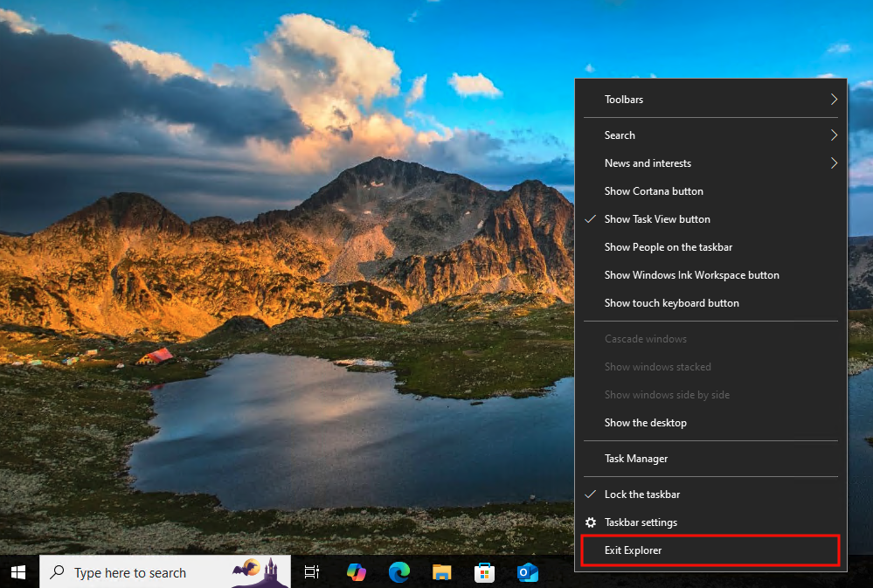873x588 pixels.
Task: Open File Explorer from the taskbar
Action: point(441,572)
